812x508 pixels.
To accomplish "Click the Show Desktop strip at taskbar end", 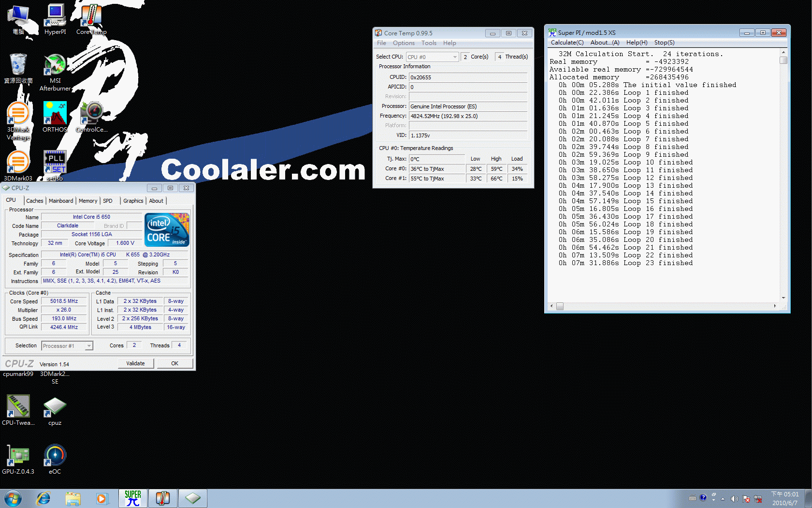I will [809, 498].
